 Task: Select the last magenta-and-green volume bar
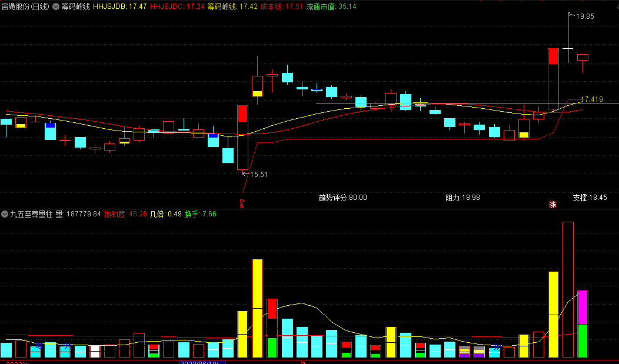583,324
